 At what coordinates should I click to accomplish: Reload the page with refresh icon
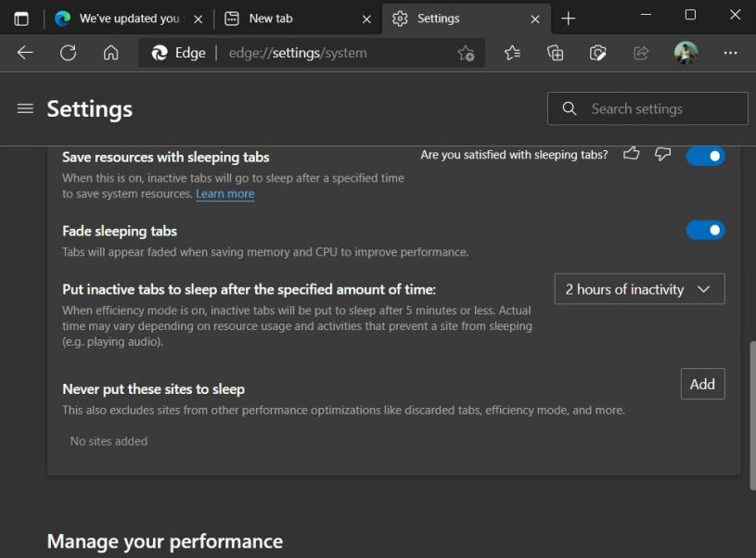68,53
